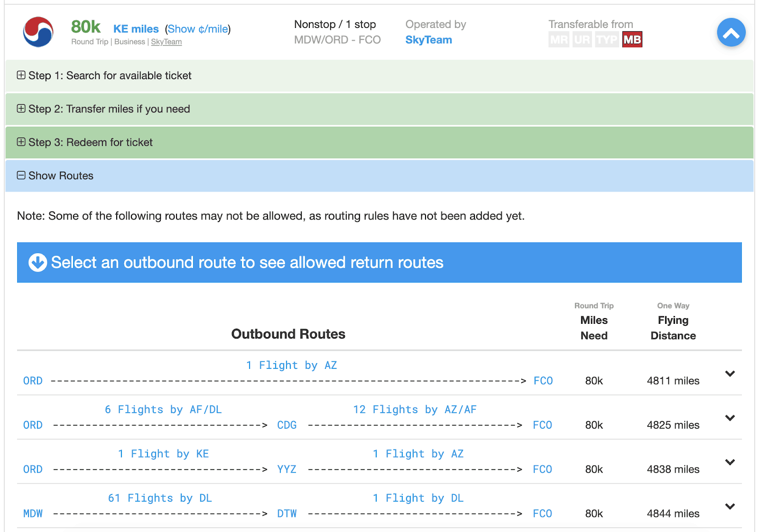Expand Step 2: Transfer miles if you need
Viewport: 759px width, 532px height.
coord(379,109)
